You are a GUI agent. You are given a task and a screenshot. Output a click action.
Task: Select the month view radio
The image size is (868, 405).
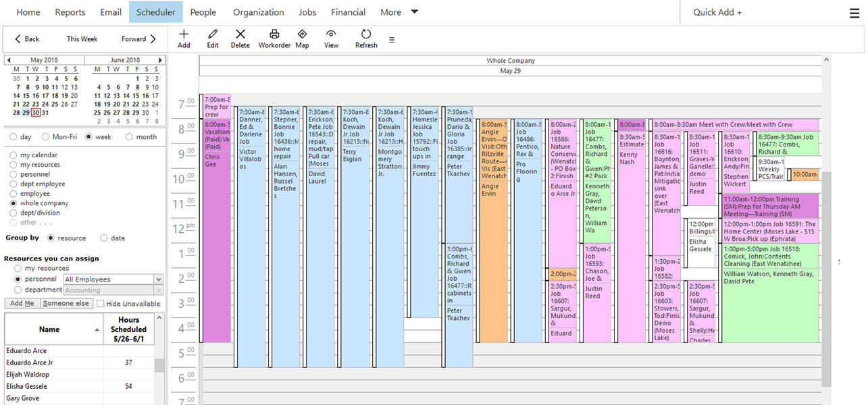click(129, 137)
